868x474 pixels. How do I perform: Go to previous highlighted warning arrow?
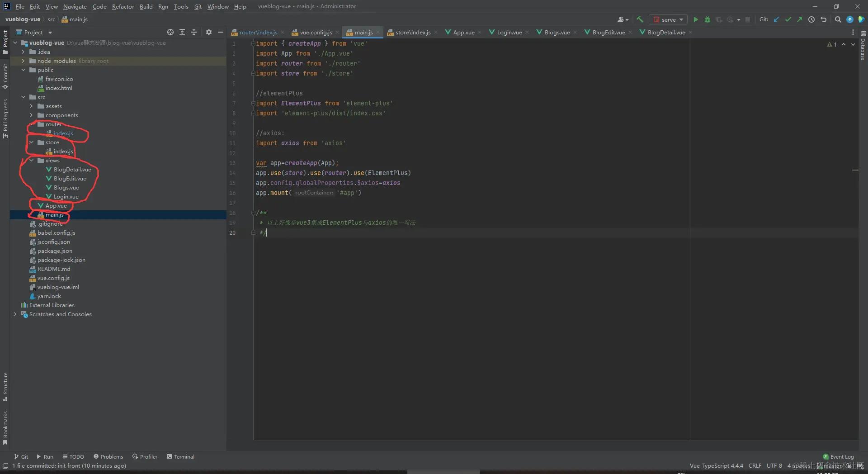[x=844, y=44]
